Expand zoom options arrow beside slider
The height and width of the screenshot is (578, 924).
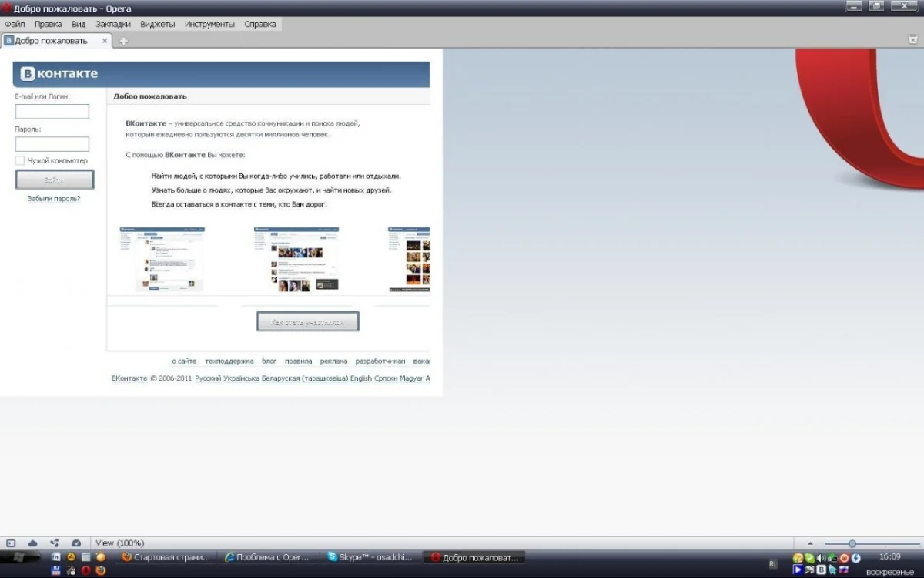[x=810, y=543]
